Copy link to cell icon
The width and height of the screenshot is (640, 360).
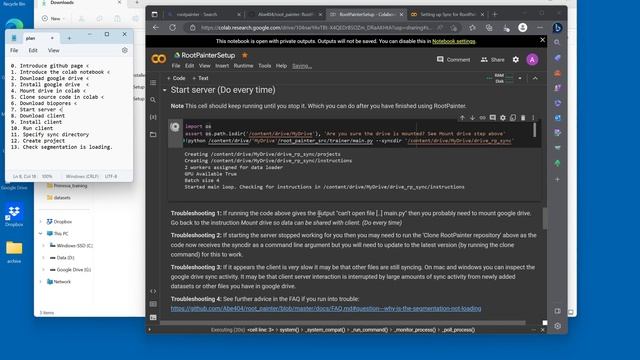(482, 118)
